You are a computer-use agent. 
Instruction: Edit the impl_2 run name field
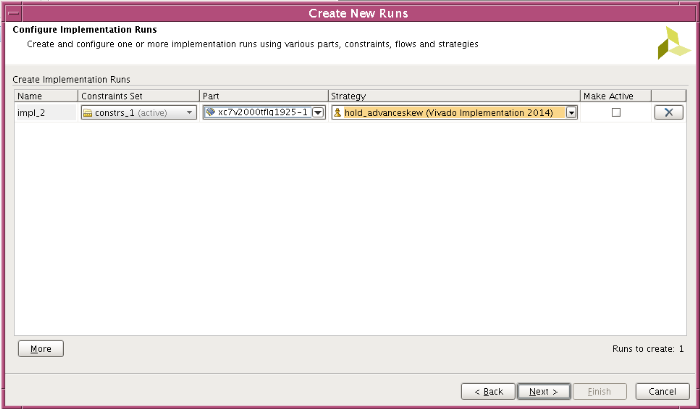pyautogui.click(x=45, y=113)
